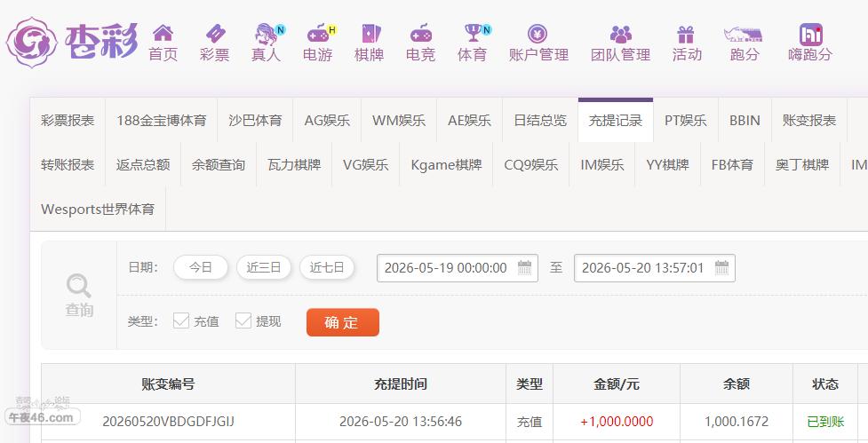Open the 电竞 esports controller icon

pyautogui.click(x=421, y=34)
